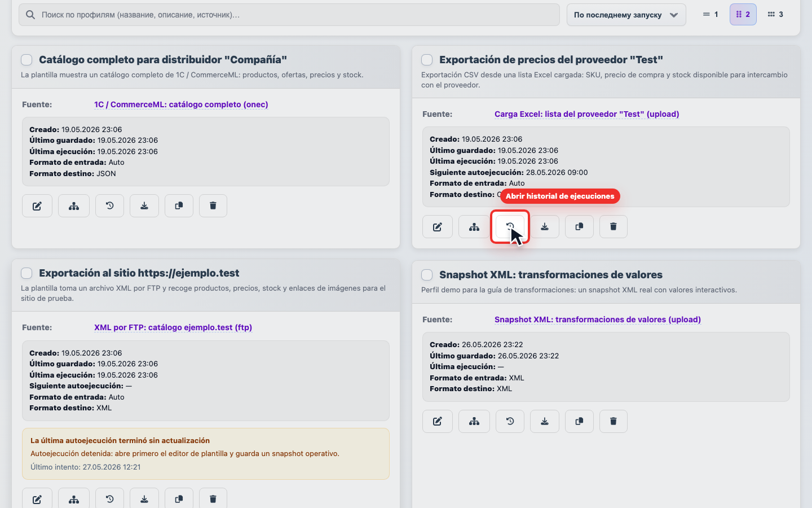Click description "La plantilla muestra un catálogo completo"
This screenshot has height=508, width=812.
192,75
